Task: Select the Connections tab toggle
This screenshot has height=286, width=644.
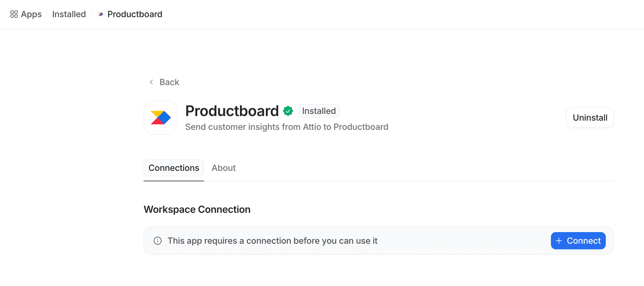Action: pyautogui.click(x=174, y=168)
